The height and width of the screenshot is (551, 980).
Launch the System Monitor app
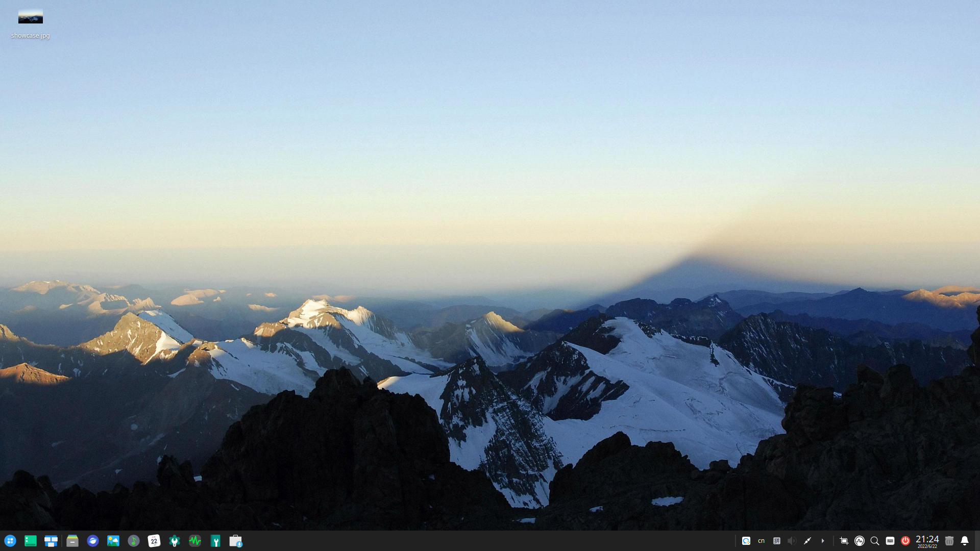195,541
